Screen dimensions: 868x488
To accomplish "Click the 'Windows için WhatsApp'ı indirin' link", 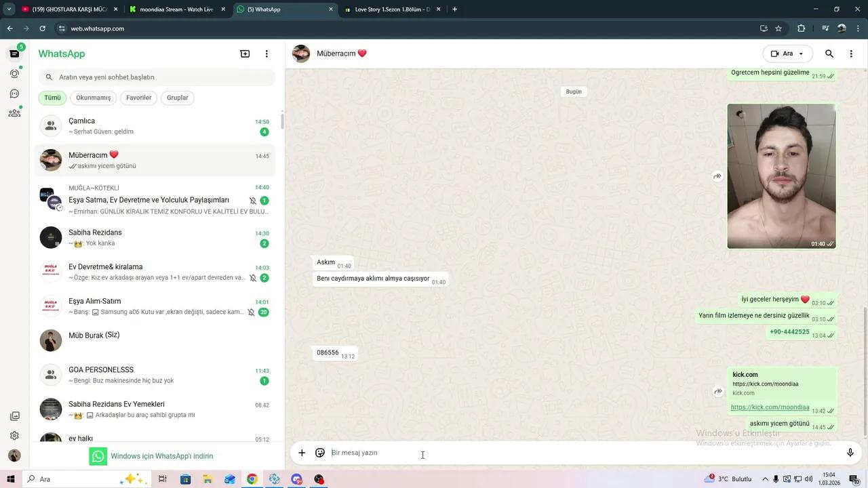I will (x=162, y=456).
